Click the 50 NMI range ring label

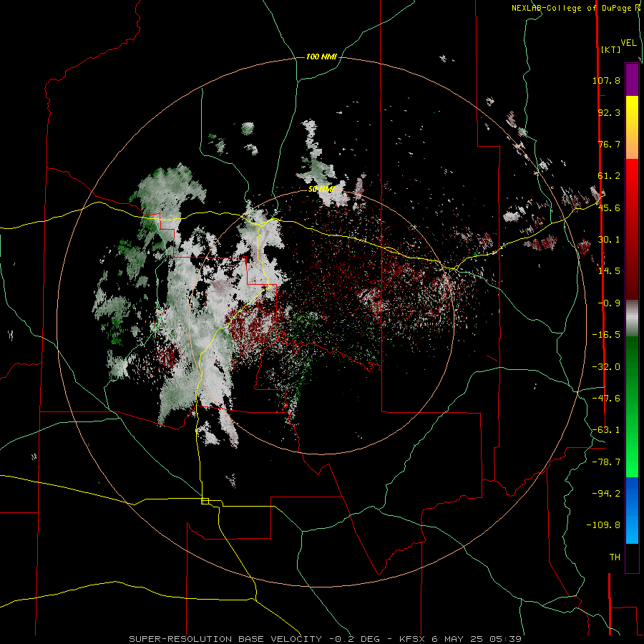pos(321,190)
